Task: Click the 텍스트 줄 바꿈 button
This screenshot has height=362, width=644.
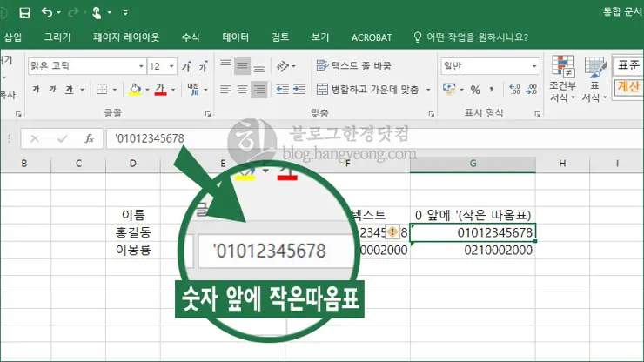Action: [354, 66]
